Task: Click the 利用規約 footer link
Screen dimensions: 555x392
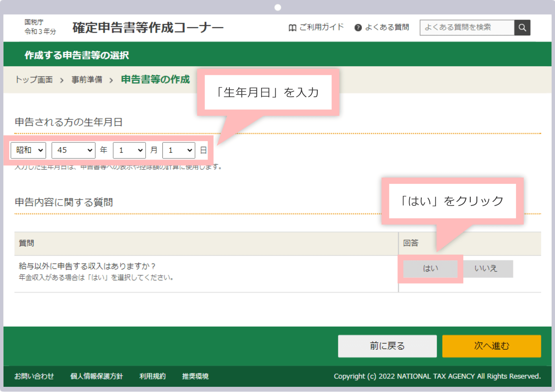Action: click(x=152, y=376)
